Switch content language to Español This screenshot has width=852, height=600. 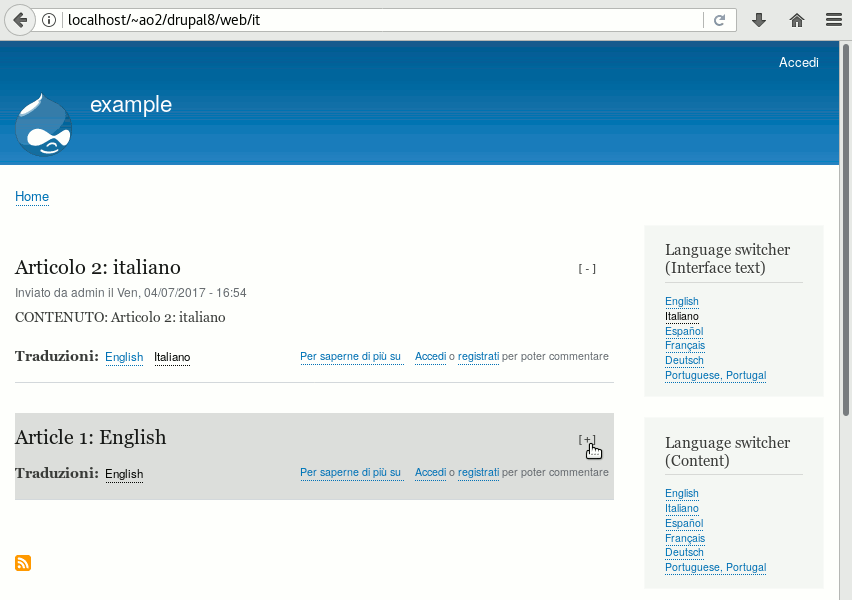pos(684,523)
